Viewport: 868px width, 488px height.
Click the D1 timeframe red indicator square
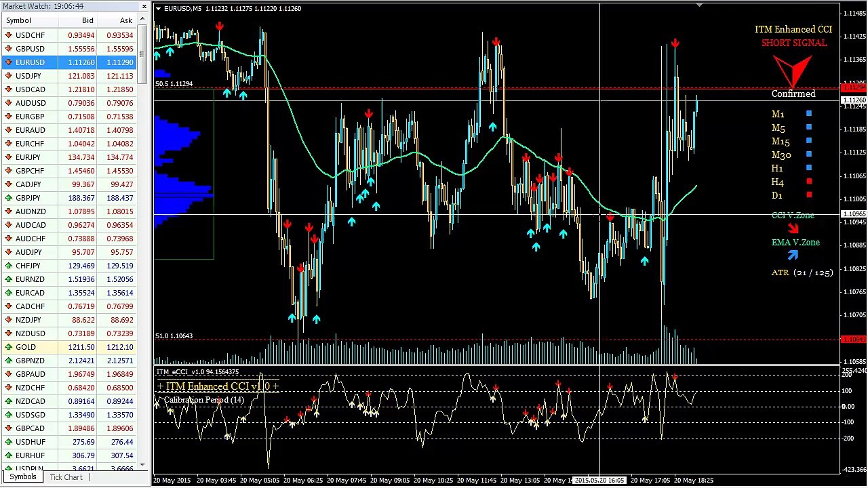(808, 195)
